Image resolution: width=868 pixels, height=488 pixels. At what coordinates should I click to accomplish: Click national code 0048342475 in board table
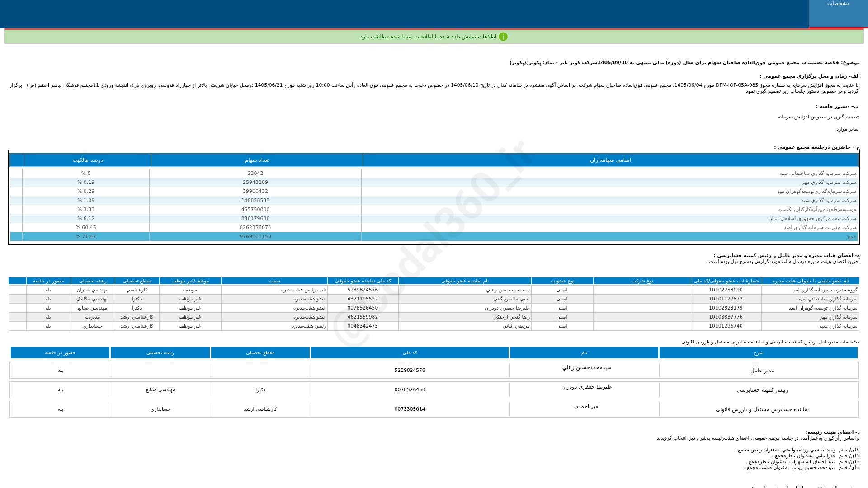coord(363,326)
